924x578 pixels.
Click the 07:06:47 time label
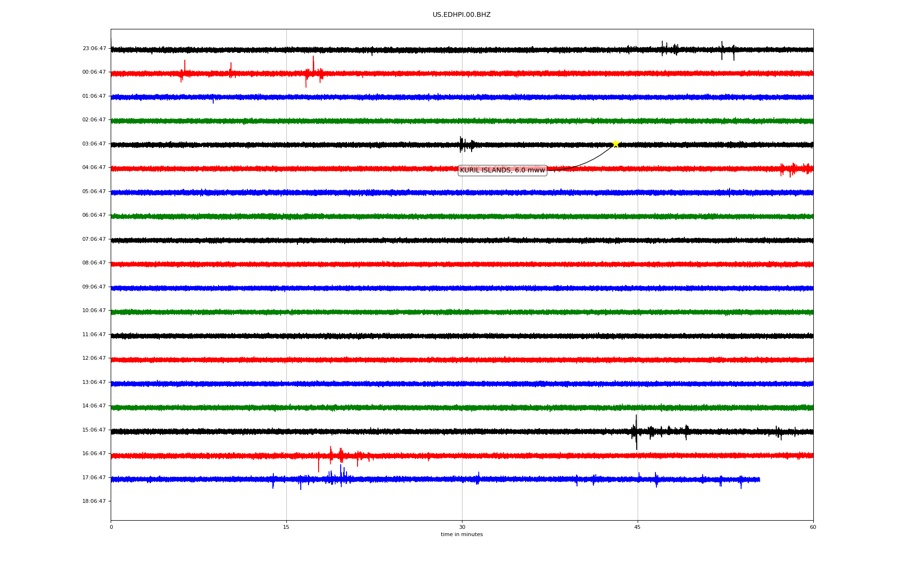click(94, 239)
